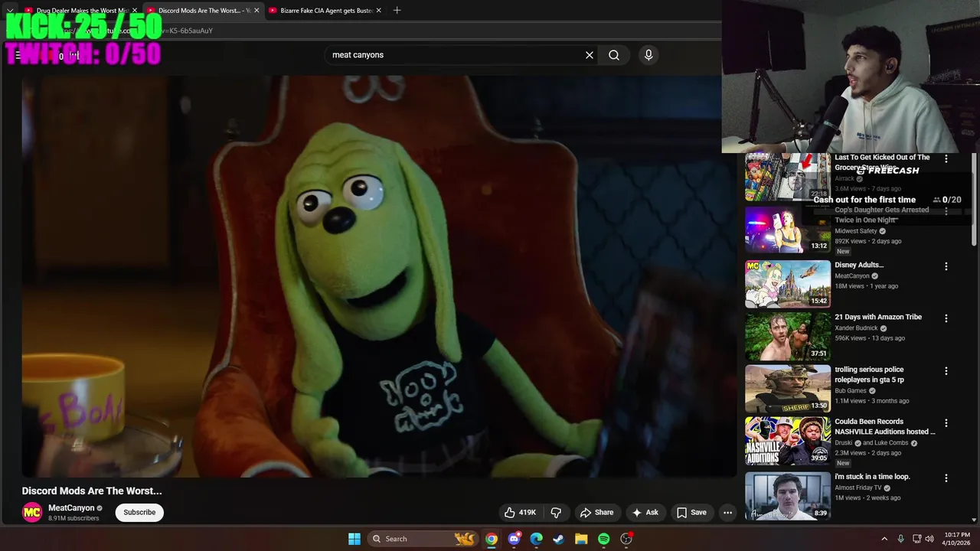Open taskbar clock showing 10:17 PM

957,539
